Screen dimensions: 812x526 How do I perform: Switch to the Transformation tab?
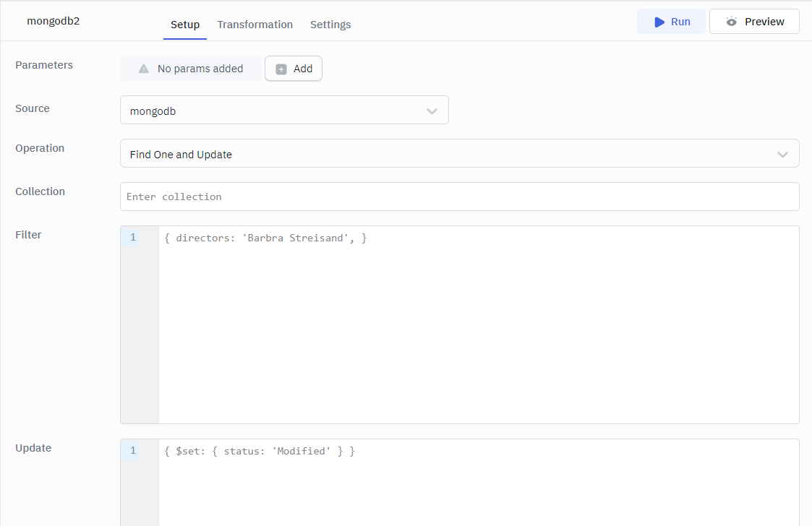pos(255,25)
